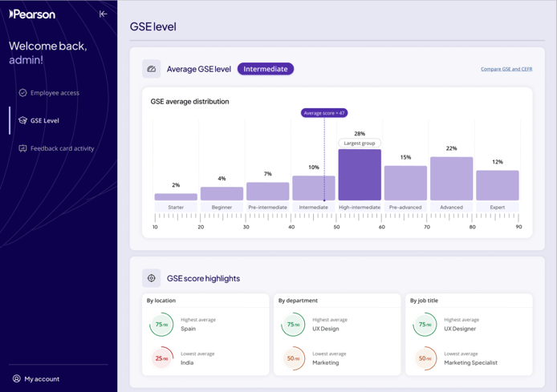Click the Feedback card activity icon
Viewport: 557px width, 392px height.
22,148
